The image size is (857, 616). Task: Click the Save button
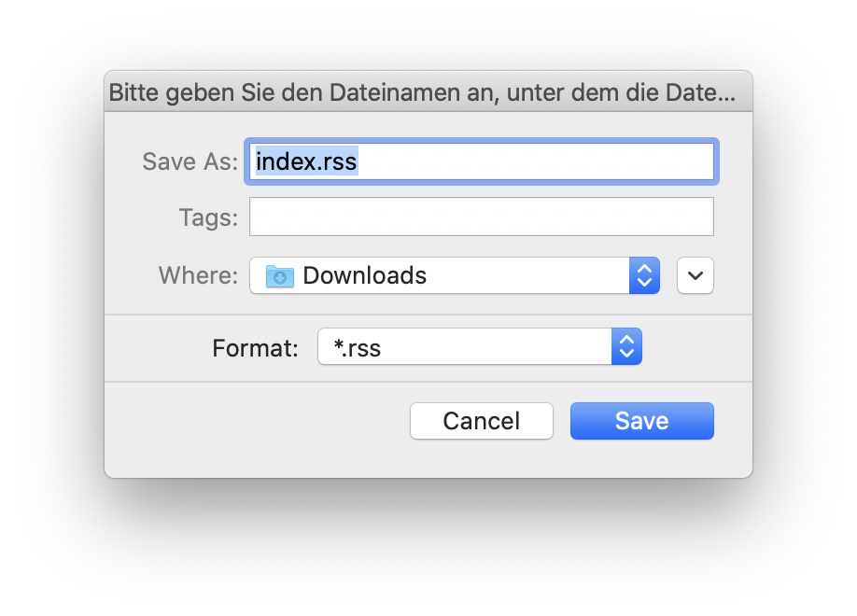(x=641, y=421)
